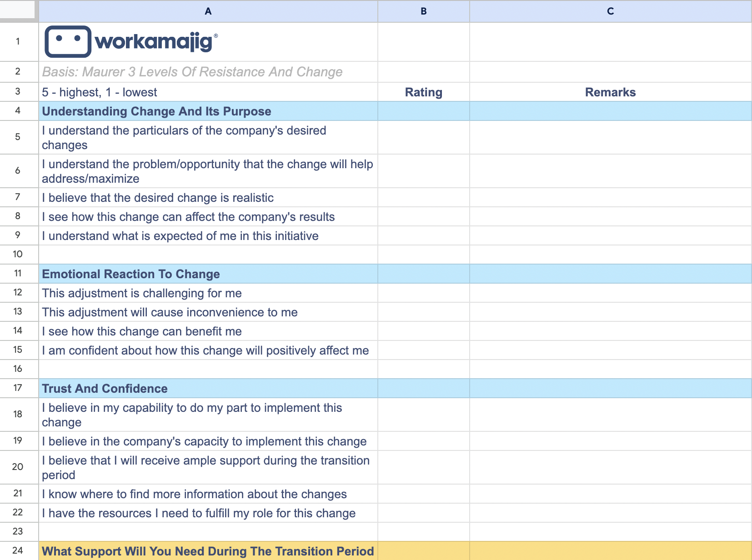This screenshot has height=560, width=752.
Task: Select the Remarks header cell
Action: 610,92
